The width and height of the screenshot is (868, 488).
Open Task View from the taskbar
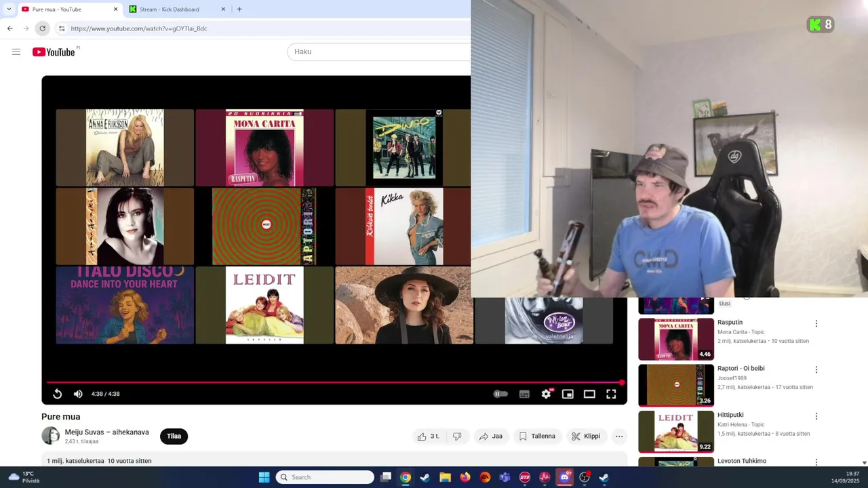[x=386, y=477]
